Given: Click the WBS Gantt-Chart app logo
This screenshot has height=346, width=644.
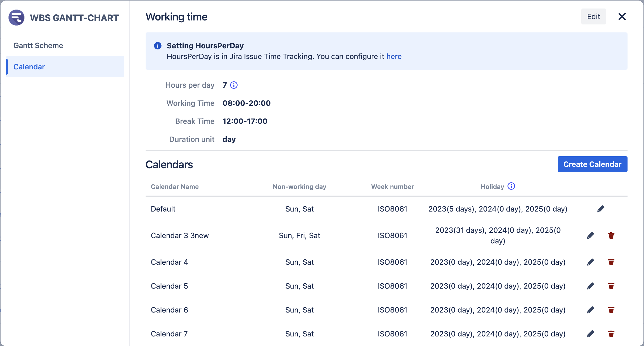Looking at the screenshot, I should click(x=16, y=17).
